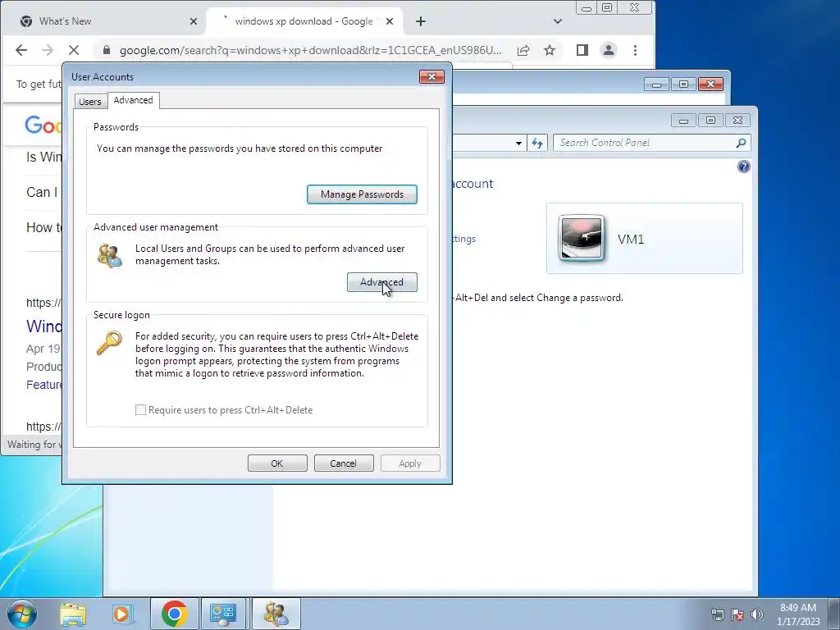Image resolution: width=840 pixels, height=630 pixels.
Task: Open Windows Media Player from taskbar
Action: [x=122, y=614]
